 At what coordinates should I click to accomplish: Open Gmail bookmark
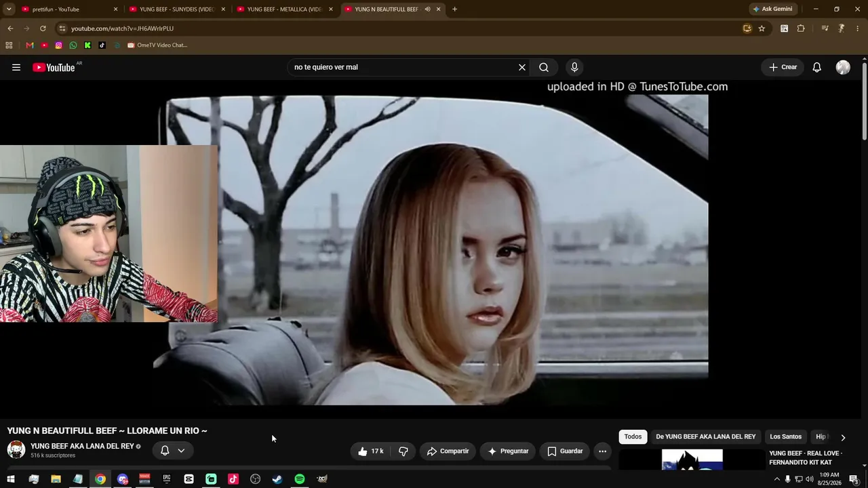point(30,45)
